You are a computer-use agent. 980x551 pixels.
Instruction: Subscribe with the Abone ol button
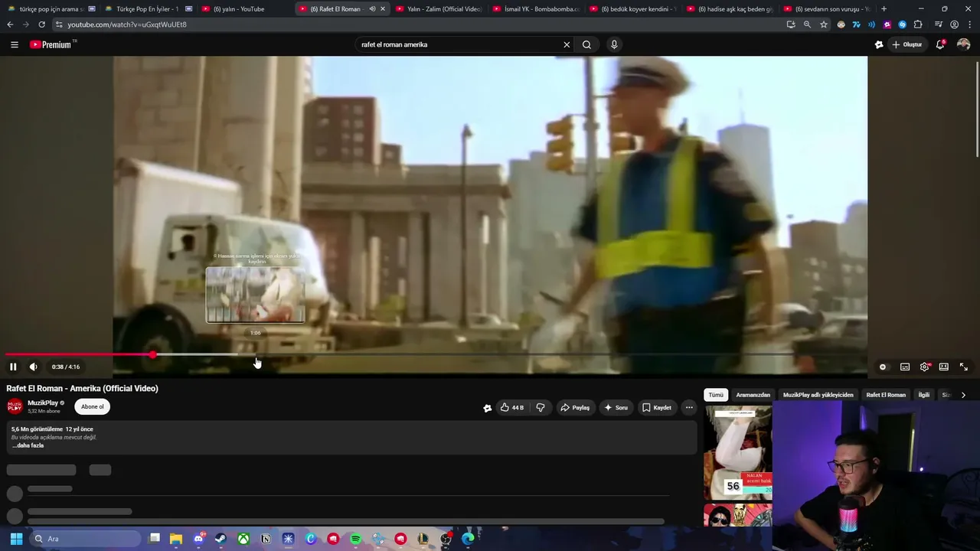[93, 406]
